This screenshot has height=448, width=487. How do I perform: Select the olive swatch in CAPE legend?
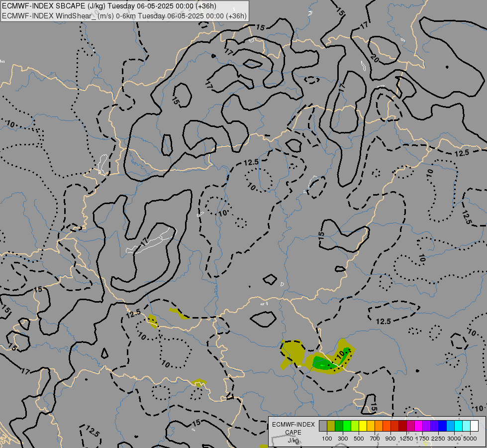[331, 426]
